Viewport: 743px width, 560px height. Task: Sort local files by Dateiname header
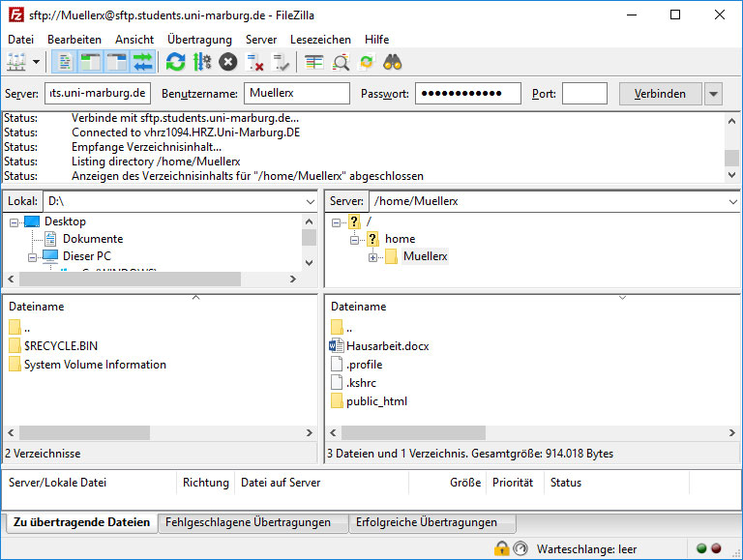pos(37,307)
